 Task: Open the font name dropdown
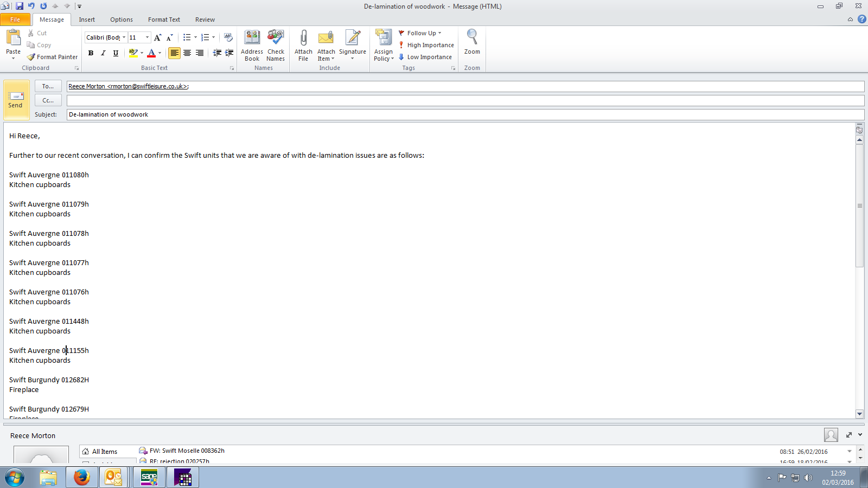124,37
